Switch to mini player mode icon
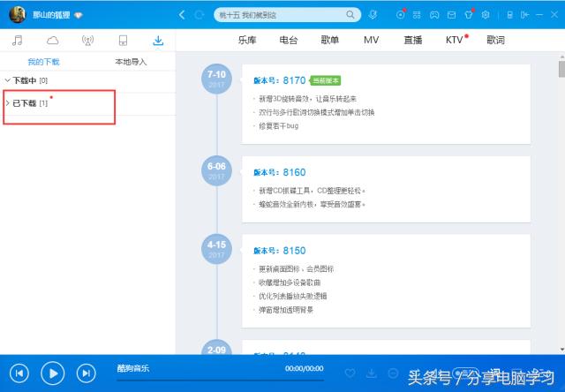 click(x=510, y=15)
